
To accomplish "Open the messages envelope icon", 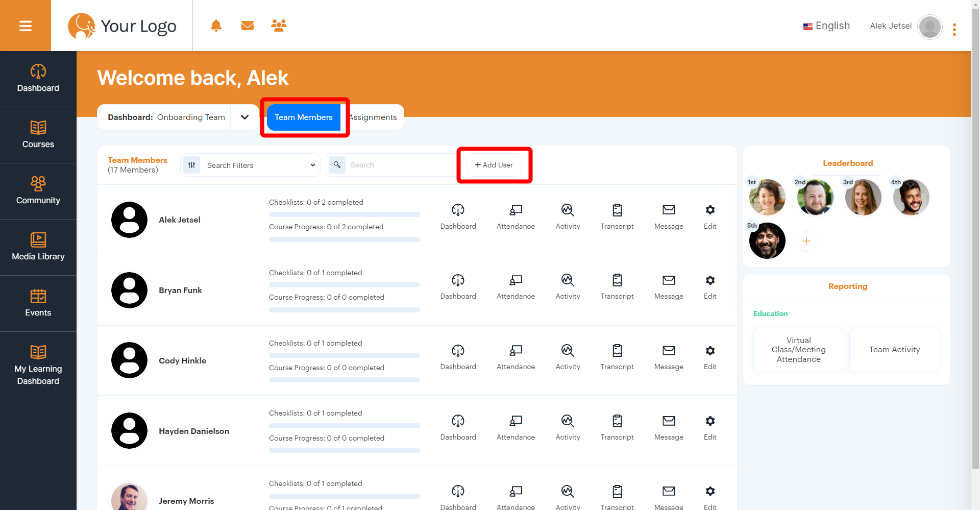I will (x=248, y=26).
